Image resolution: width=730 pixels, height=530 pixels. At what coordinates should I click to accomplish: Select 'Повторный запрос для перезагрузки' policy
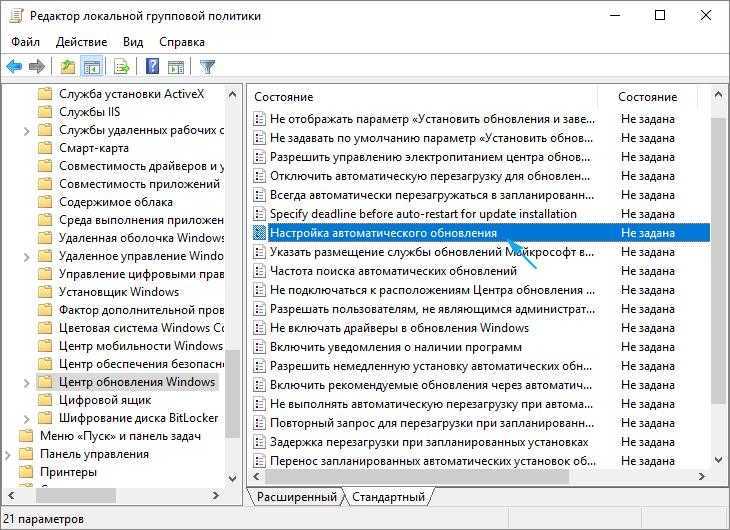432,423
